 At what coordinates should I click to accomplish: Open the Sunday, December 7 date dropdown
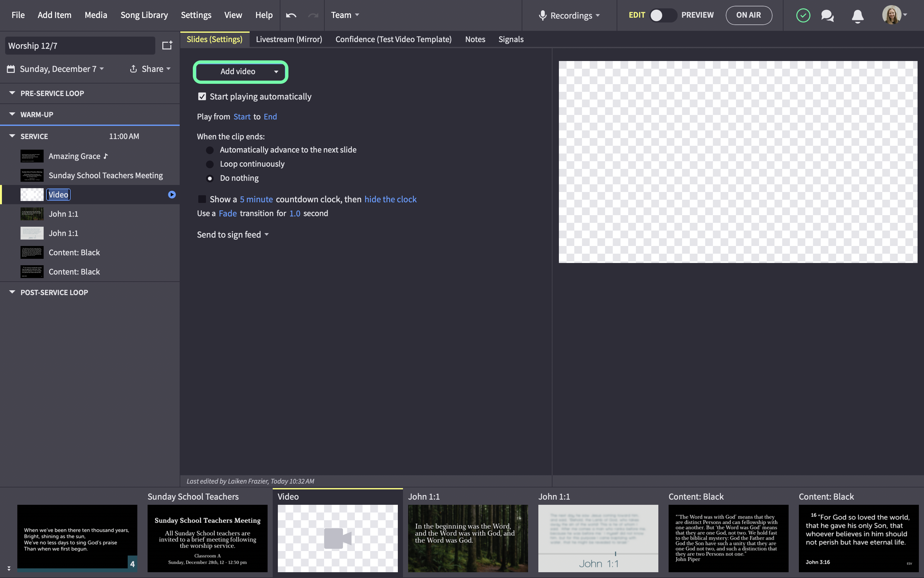click(62, 69)
